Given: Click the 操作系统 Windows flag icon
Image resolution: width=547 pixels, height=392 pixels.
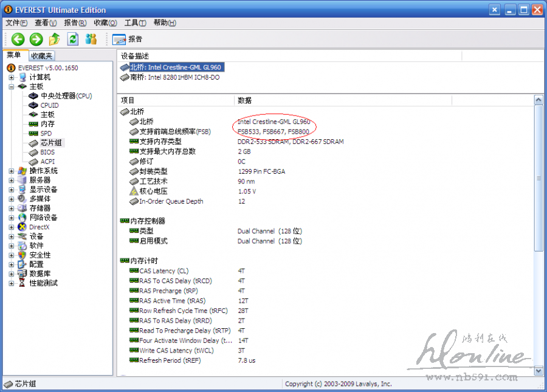Looking at the screenshot, I should click(x=22, y=171).
